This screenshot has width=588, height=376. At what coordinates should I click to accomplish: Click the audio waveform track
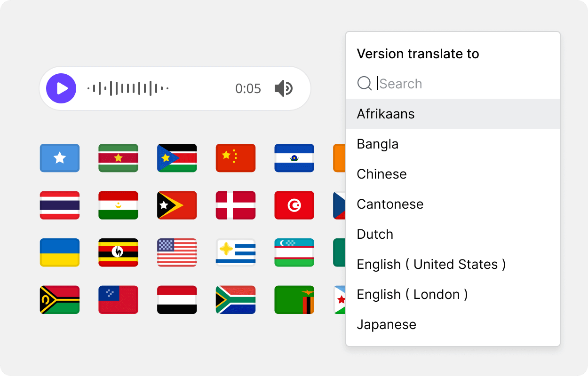[128, 88]
